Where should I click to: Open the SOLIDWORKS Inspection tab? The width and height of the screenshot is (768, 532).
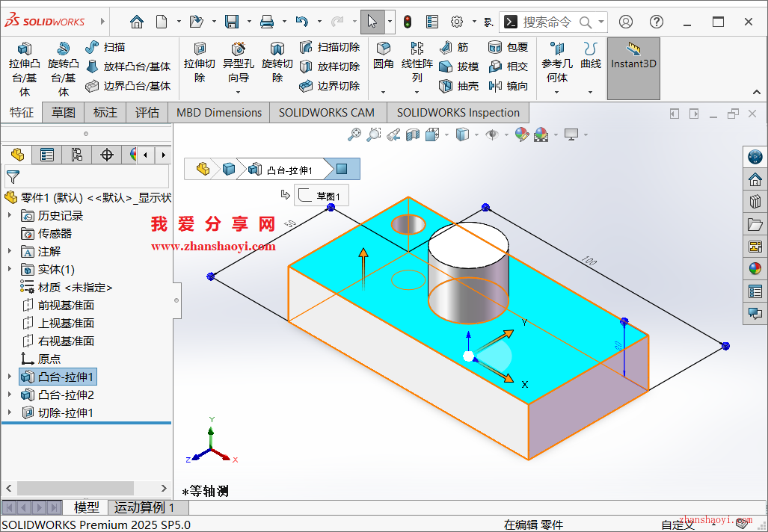458,113
